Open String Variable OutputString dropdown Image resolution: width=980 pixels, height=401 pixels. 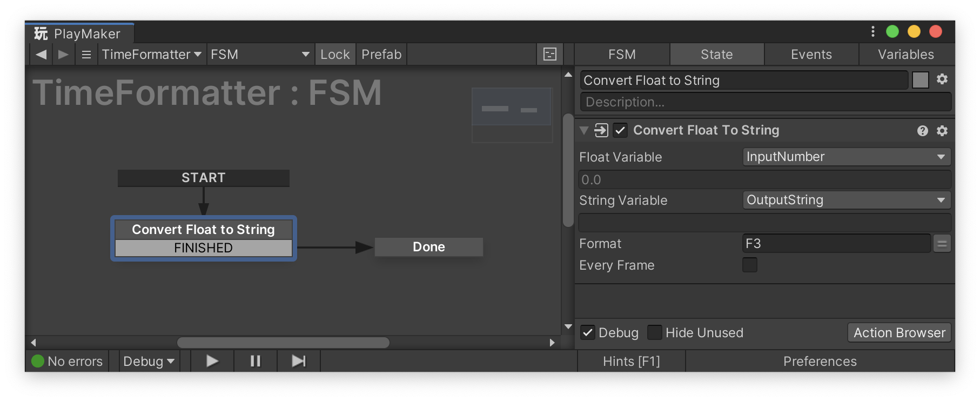point(846,200)
